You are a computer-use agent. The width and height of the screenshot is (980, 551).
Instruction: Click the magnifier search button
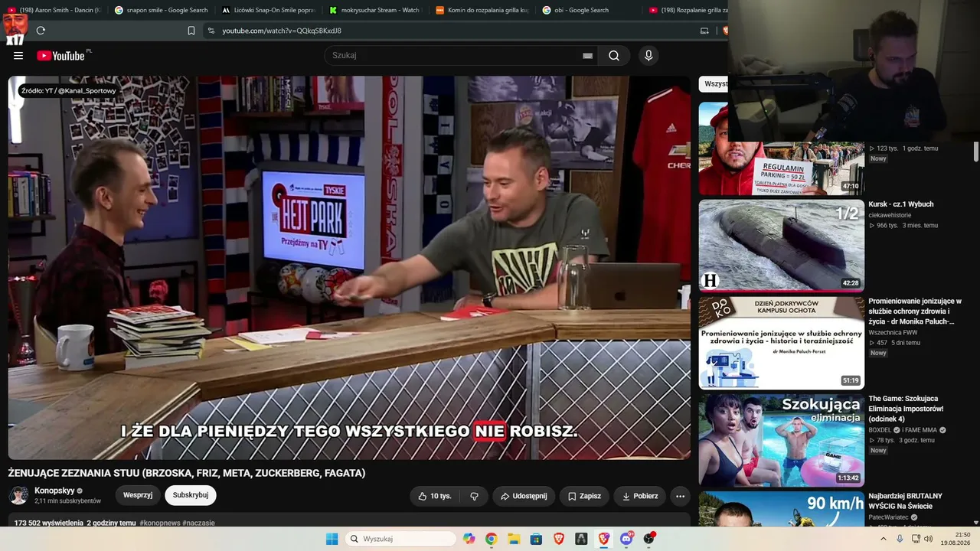point(614,55)
